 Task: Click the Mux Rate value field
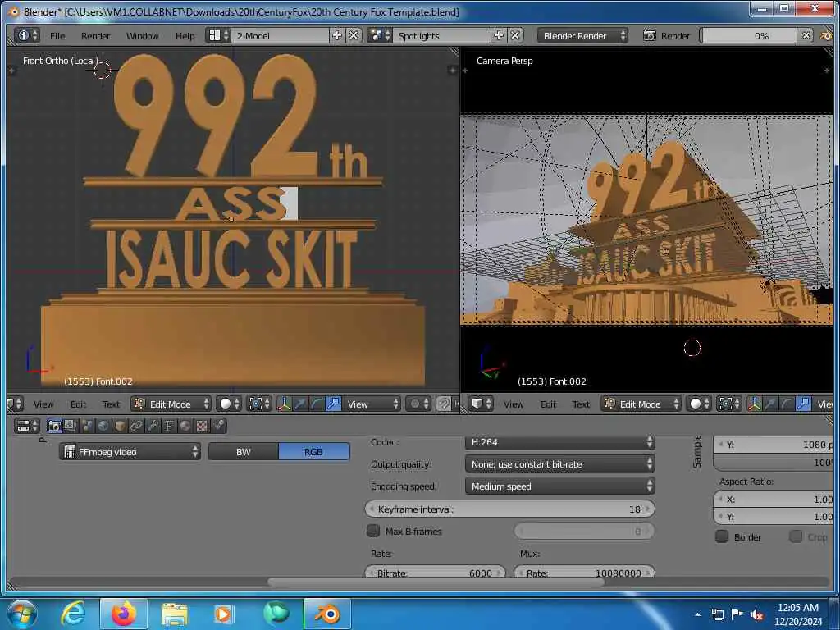[584, 572]
